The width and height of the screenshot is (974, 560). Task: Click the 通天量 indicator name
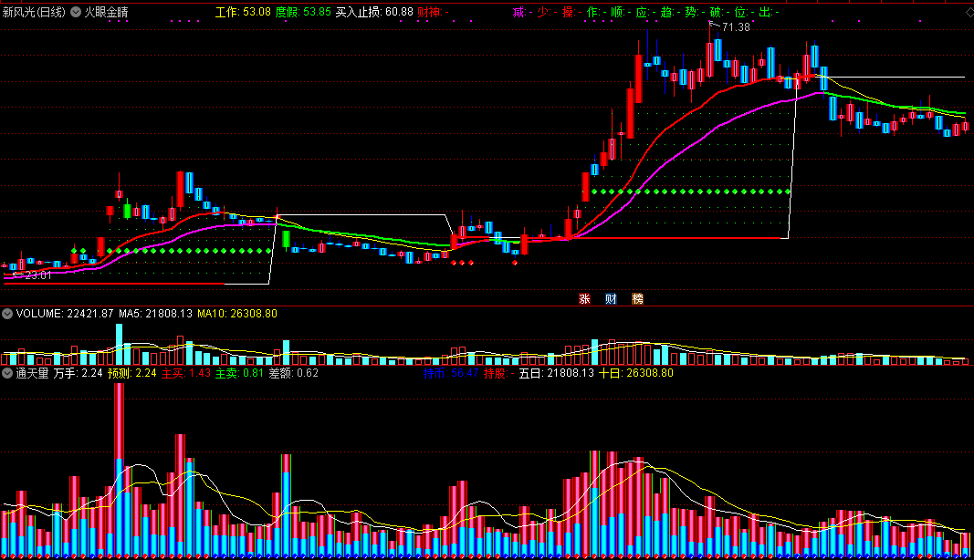pos(32,373)
